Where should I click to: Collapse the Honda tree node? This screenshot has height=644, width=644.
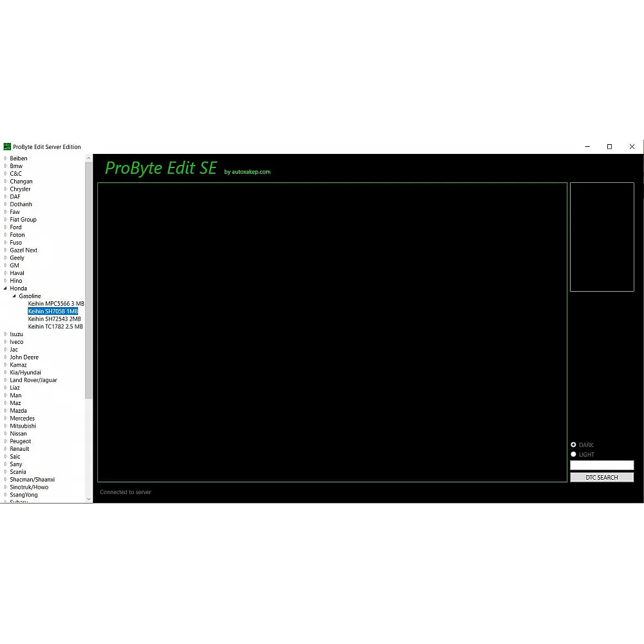[6, 289]
